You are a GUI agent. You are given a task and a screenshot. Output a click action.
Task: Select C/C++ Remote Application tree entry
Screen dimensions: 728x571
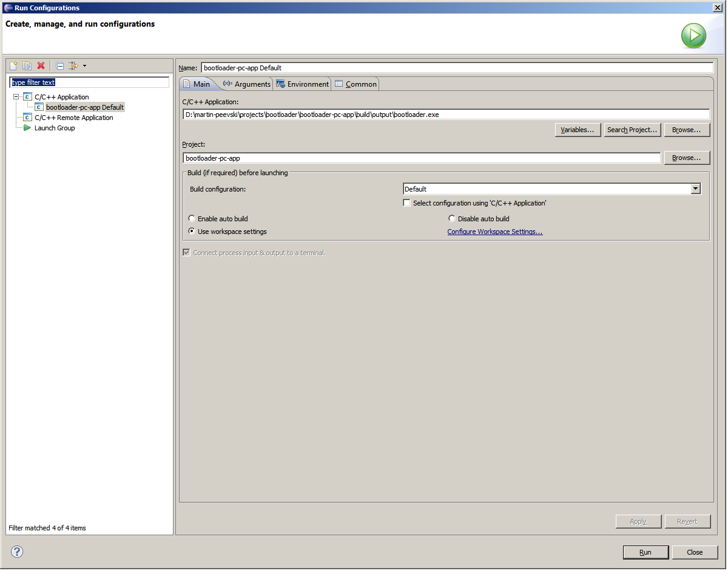(74, 118)
